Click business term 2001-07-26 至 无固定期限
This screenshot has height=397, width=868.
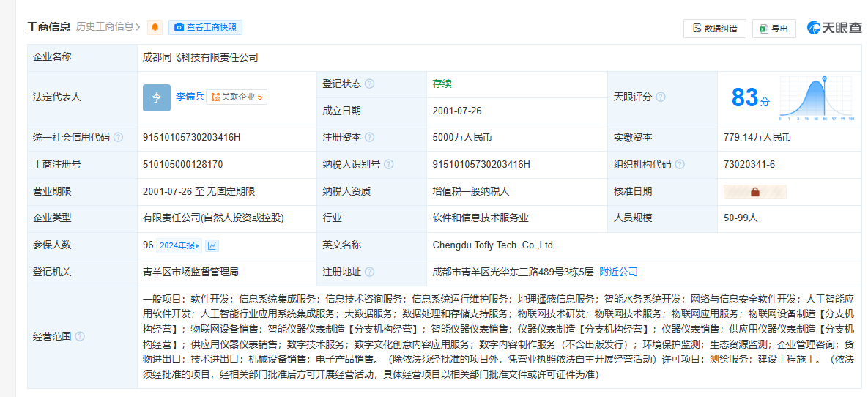pyautogui.click(x=199, y=192)
